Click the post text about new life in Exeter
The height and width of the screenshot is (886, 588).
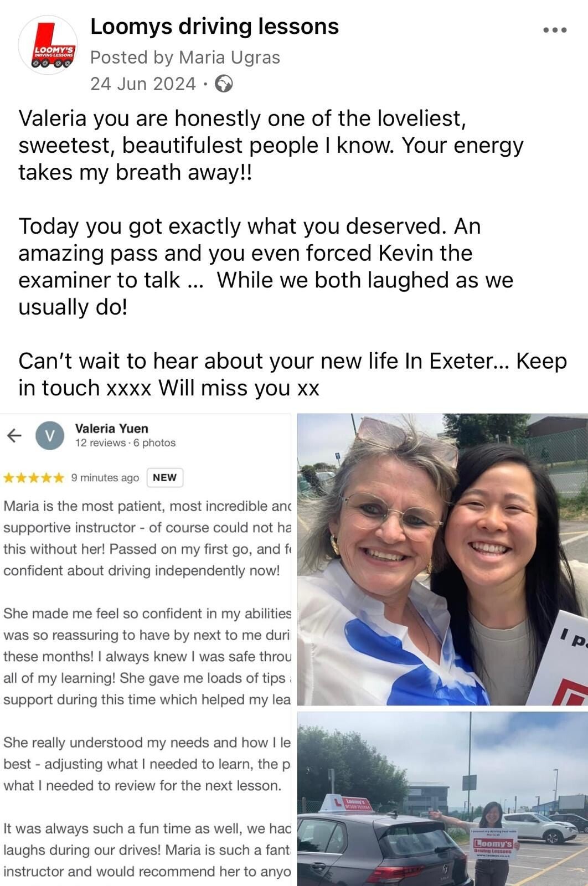[x=292, y=374]
